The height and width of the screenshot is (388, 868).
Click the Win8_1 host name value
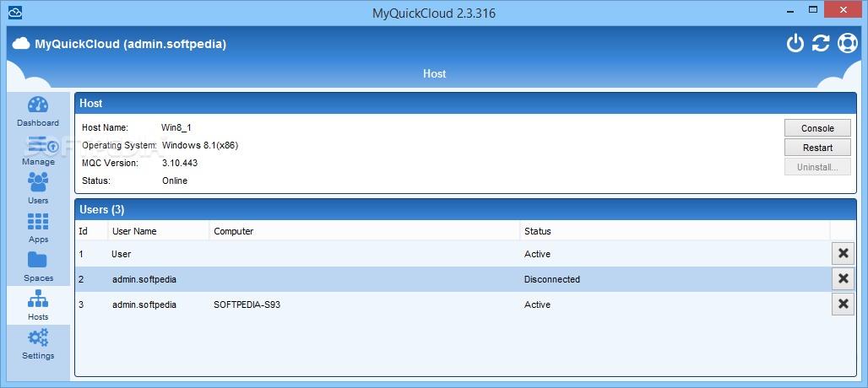click(176, 127)
